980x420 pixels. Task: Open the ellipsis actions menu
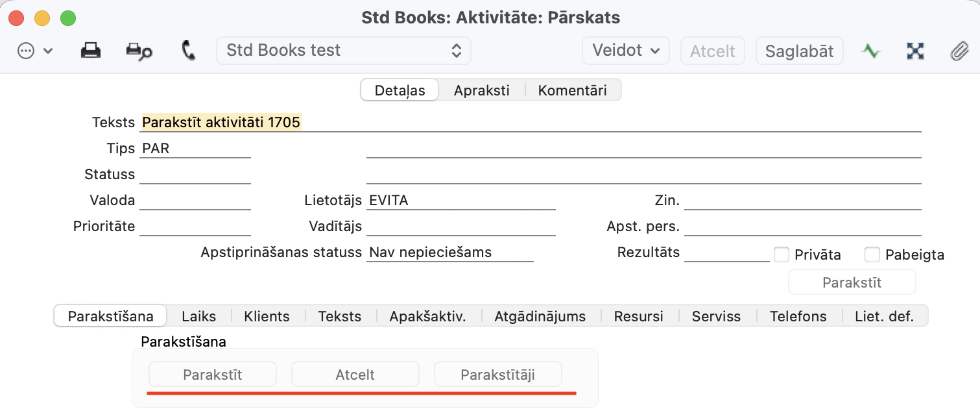[x=34, y=51]
